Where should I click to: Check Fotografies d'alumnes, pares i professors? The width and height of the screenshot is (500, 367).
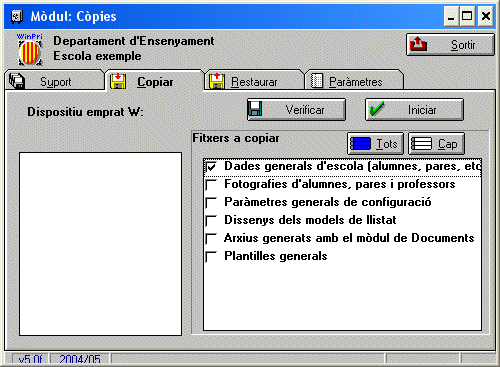(211, 184)
